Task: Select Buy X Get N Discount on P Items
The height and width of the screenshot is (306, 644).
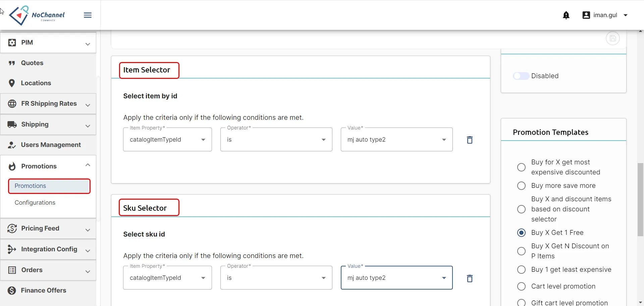Action: [x=521, y=251]
